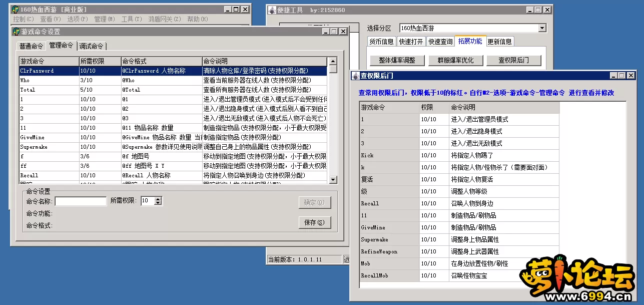
Task: Sort by 游戏命令 column in 游戏命令设置
Action: pyautogui.click(x=49, y=61)
